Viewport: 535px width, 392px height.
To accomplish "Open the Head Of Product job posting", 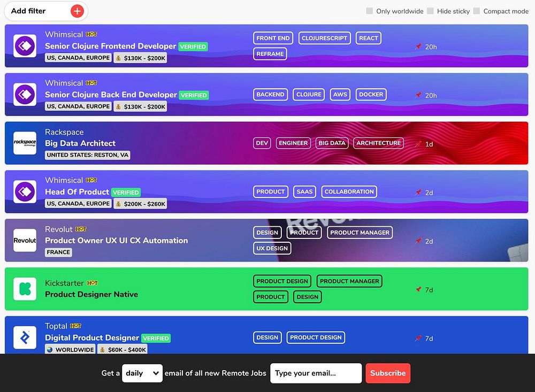I will point(77,192).
